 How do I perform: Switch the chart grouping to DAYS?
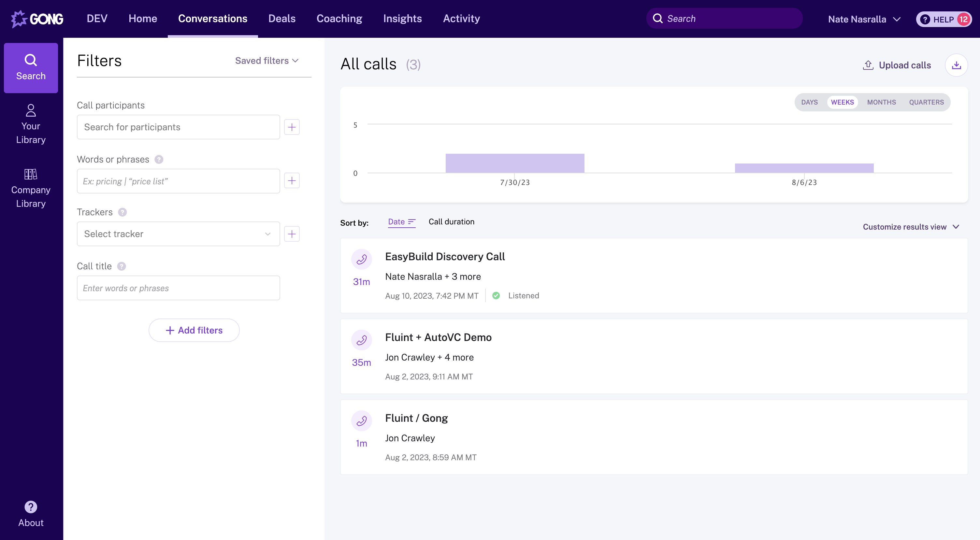[x=809, y=102]
